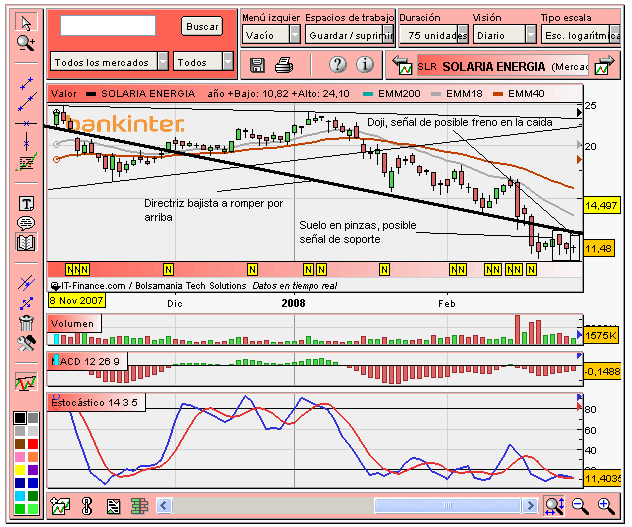Select the black color swatch

[20, 418]
